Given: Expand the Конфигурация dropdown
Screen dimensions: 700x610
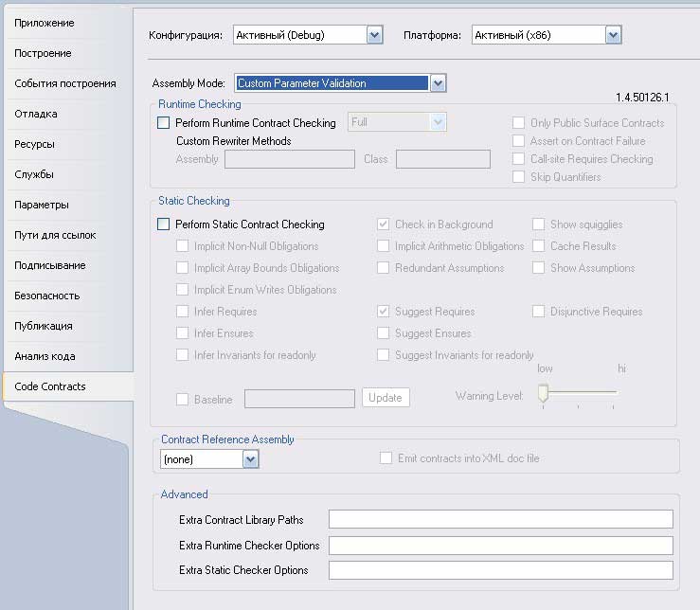Looking at the screenshot, I should pos(374,35).
